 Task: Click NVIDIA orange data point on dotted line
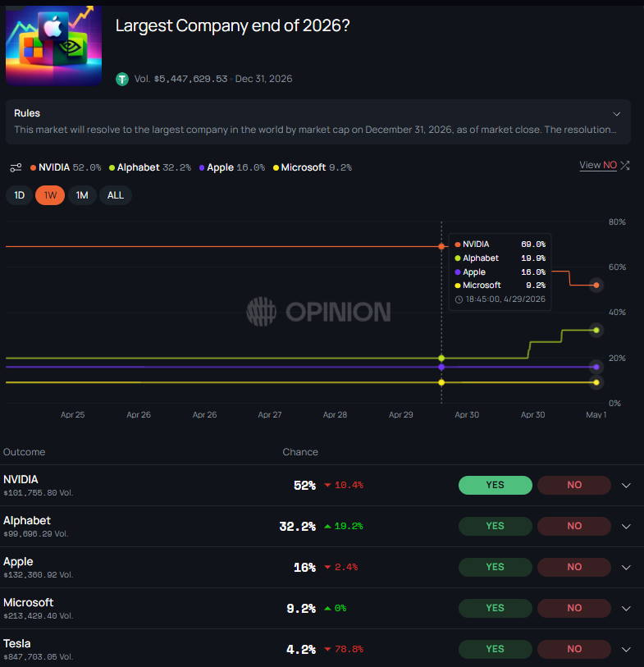[x=441, y=246]
